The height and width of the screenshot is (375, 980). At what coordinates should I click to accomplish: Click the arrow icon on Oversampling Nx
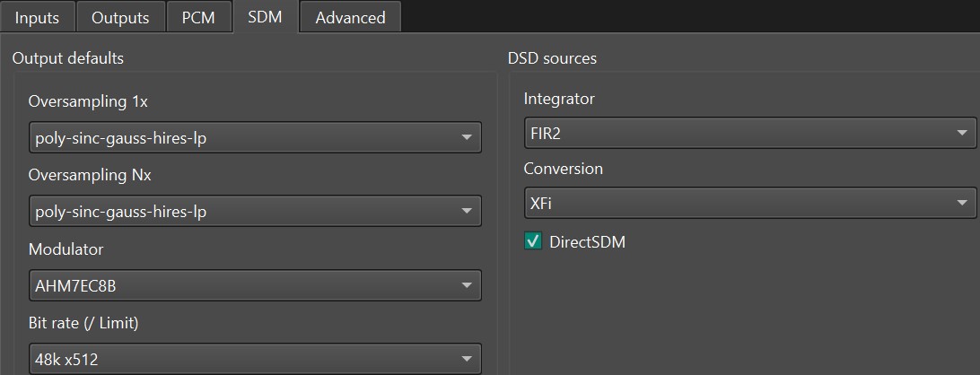467,212
